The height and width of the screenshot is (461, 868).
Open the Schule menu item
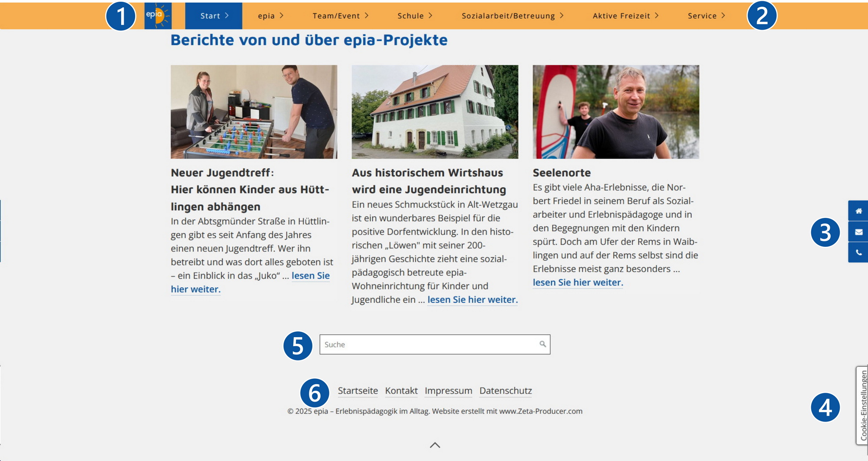415,16
